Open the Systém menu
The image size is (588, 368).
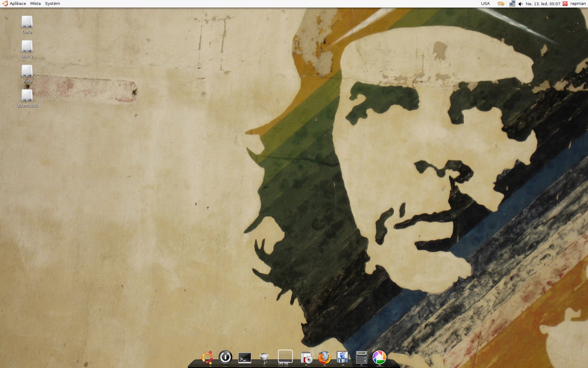[52, 4]
